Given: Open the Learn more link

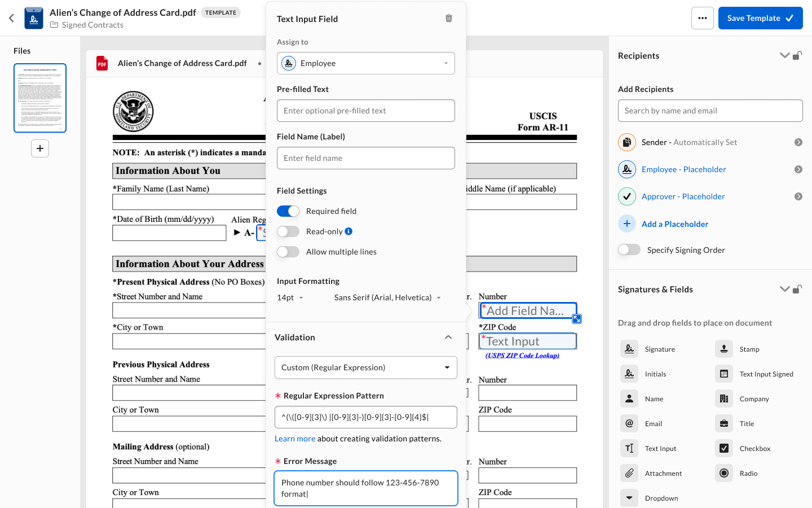Looking at the screenshot, I should point(295,439).
